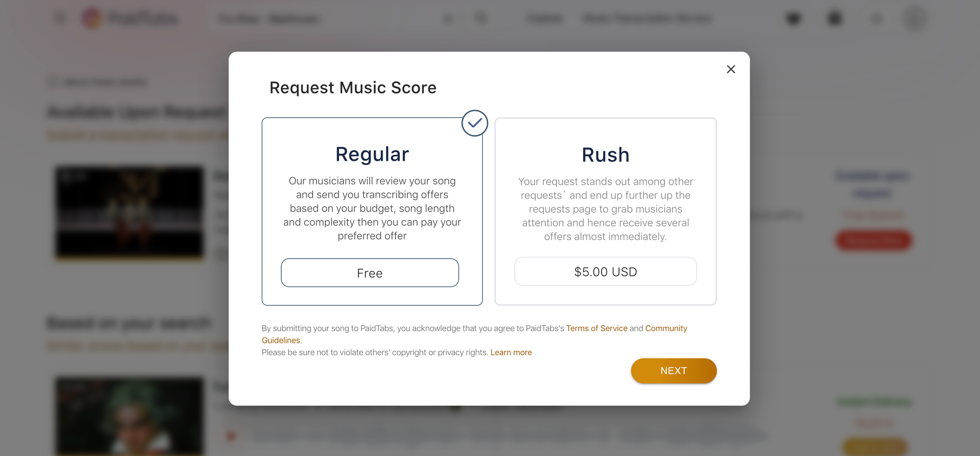Open the Terms of Service link
The image size is (980, 456).
[x=596, y=328]
